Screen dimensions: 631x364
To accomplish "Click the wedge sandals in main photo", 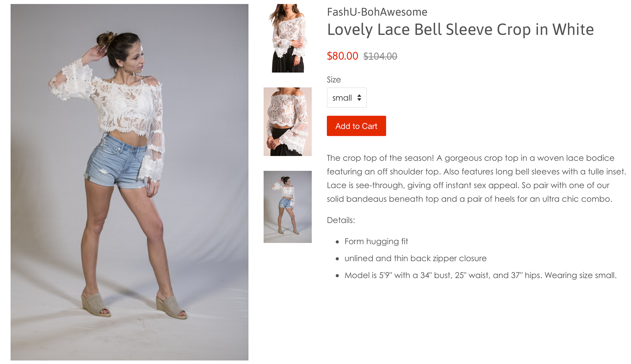I will [x=133, y=305].
